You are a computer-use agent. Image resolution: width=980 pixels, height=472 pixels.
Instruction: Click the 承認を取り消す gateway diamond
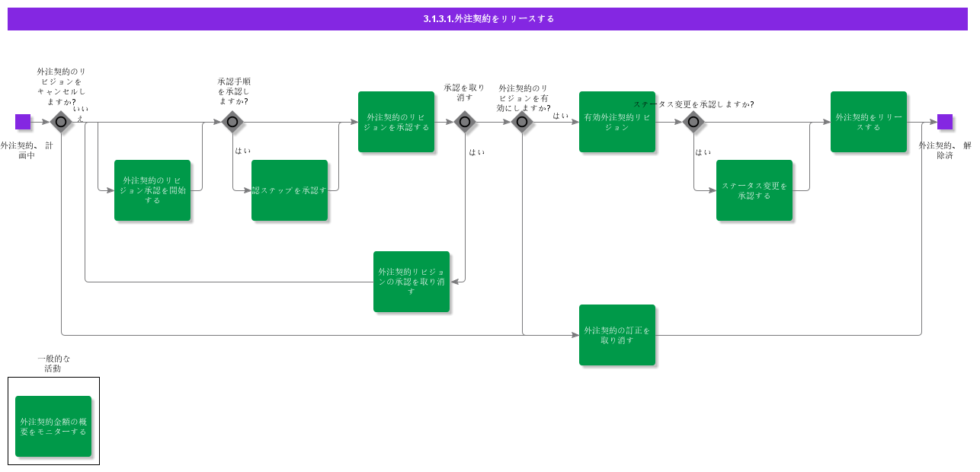coord(465,122)
